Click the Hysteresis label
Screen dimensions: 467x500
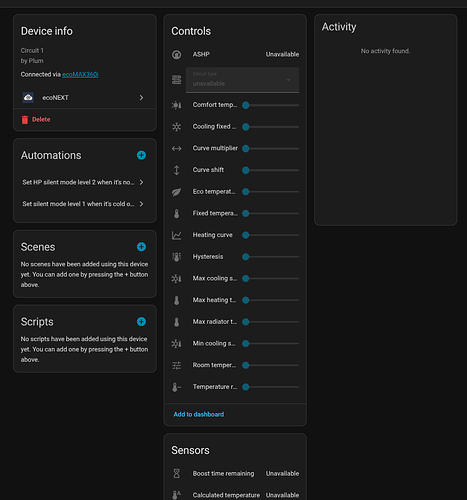(208, 257)
